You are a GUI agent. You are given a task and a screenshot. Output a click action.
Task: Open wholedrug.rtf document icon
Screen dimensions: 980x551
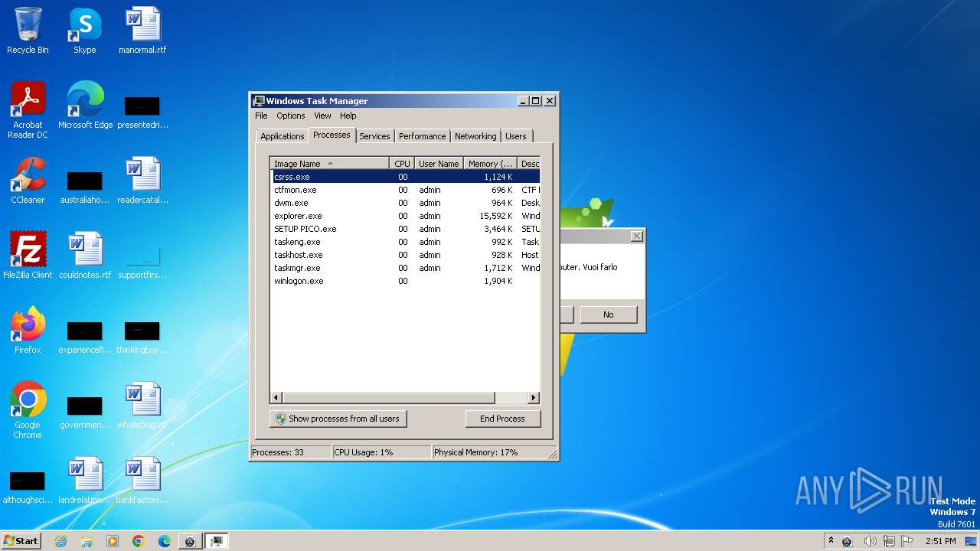coord(142,405)
